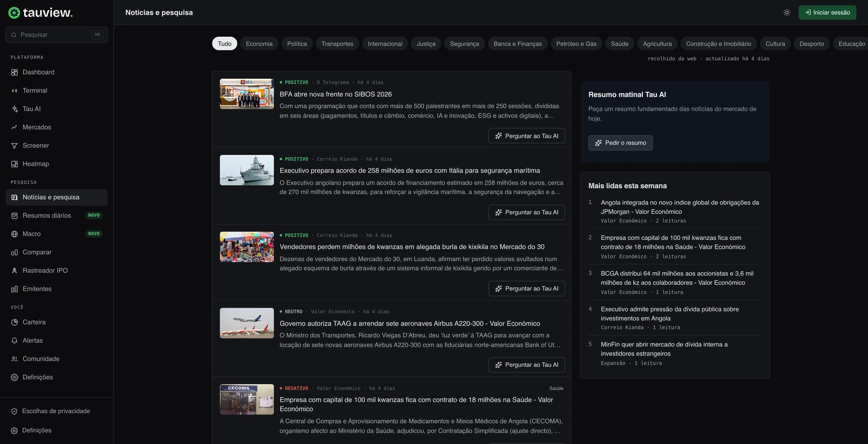This screenshot has height=444, width=868.
Task: Select the Mercados chart icon
Action: point(14,127)
